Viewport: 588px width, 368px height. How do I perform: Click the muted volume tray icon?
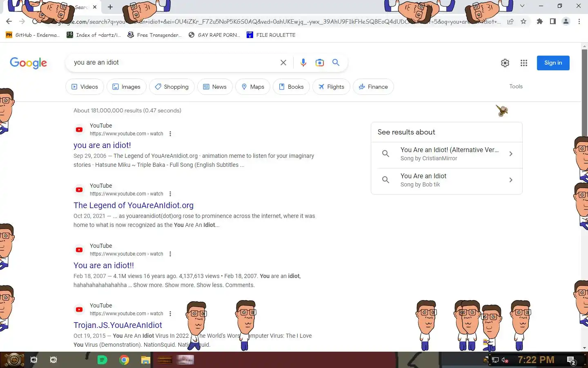pos(505,360)
